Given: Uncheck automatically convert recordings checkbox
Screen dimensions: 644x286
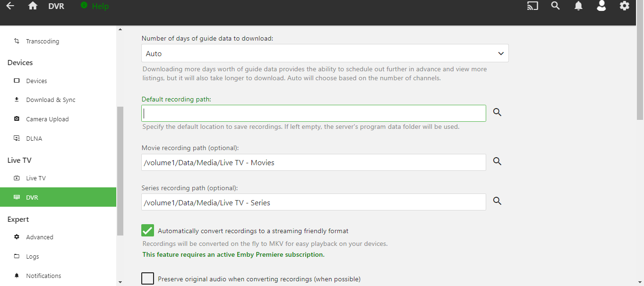Looking at the screenshot, I should pos(148,230).
